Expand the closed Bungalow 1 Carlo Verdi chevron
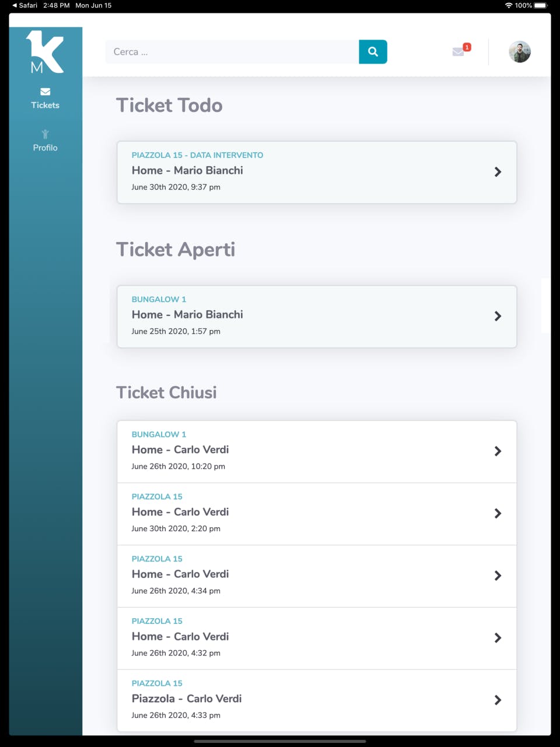 point(498,451)
